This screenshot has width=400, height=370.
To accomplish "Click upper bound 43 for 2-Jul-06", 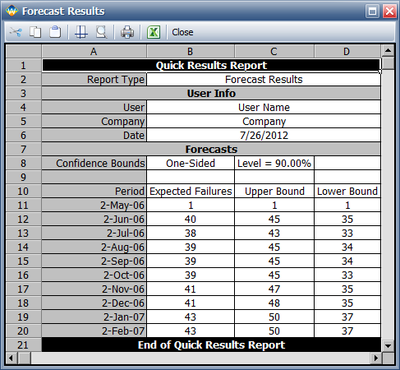I will tap(274, 233).
